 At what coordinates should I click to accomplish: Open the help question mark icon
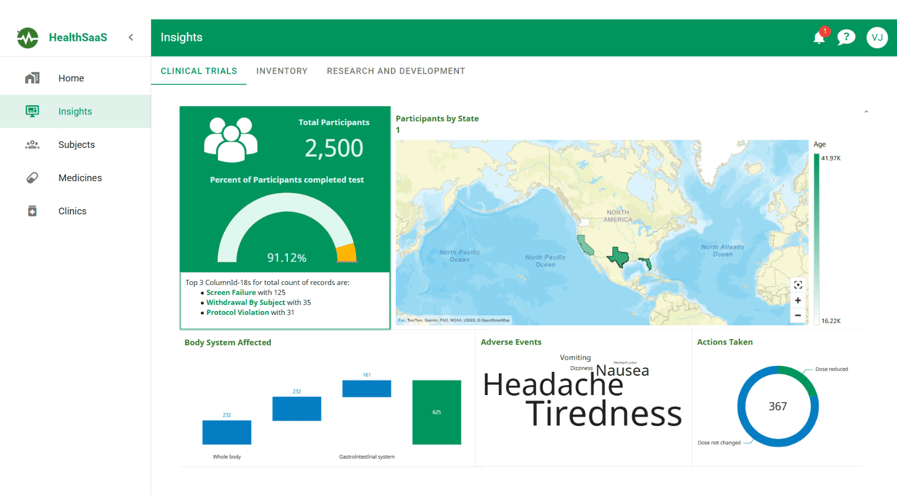846,38
